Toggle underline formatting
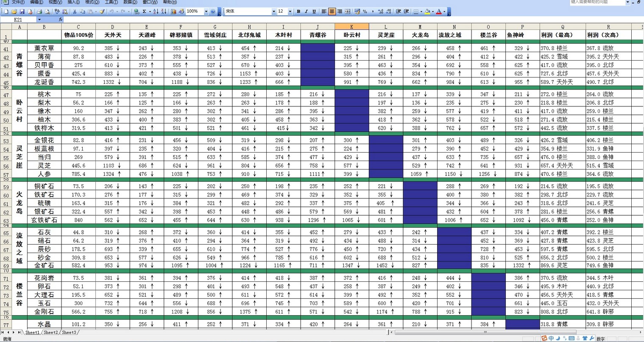 [x=314, y=11]
